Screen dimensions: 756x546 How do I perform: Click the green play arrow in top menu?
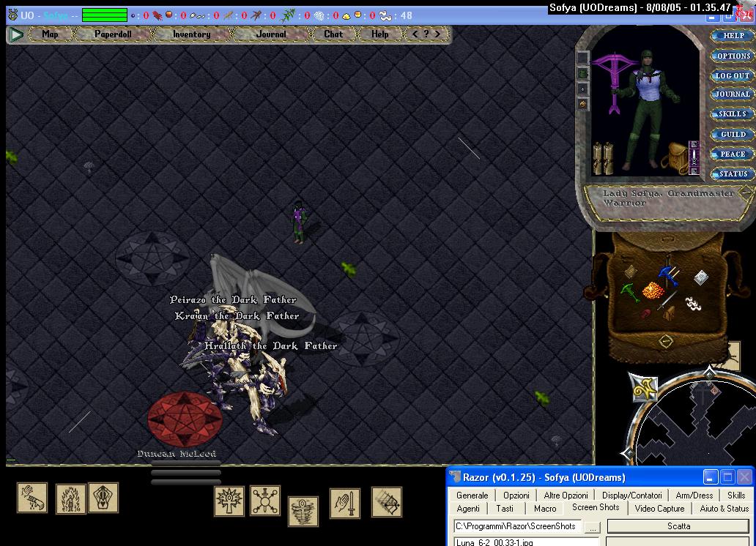16,34
